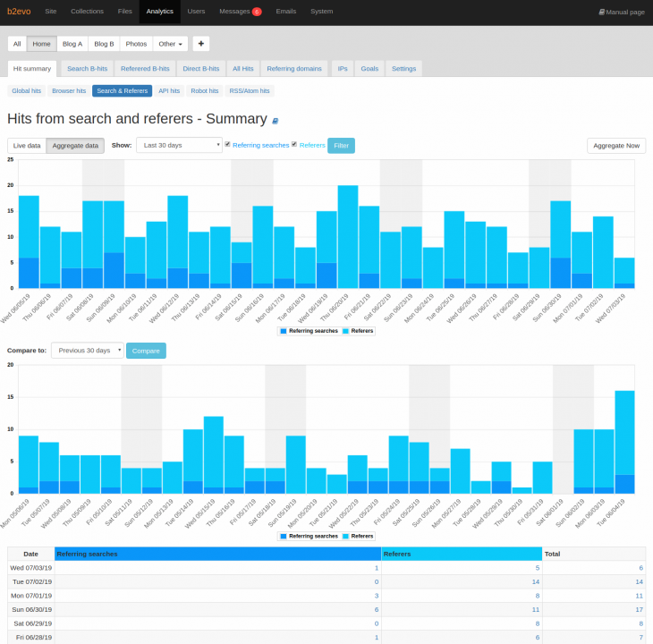
Task: Open the Site menu
Action: (51, 12)
